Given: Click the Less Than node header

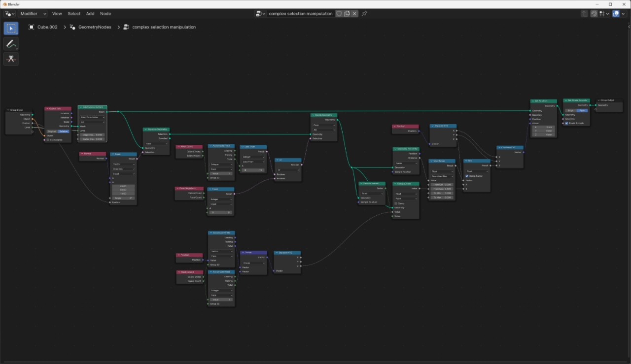Looking at the screenshot, I should pos(253,147).
